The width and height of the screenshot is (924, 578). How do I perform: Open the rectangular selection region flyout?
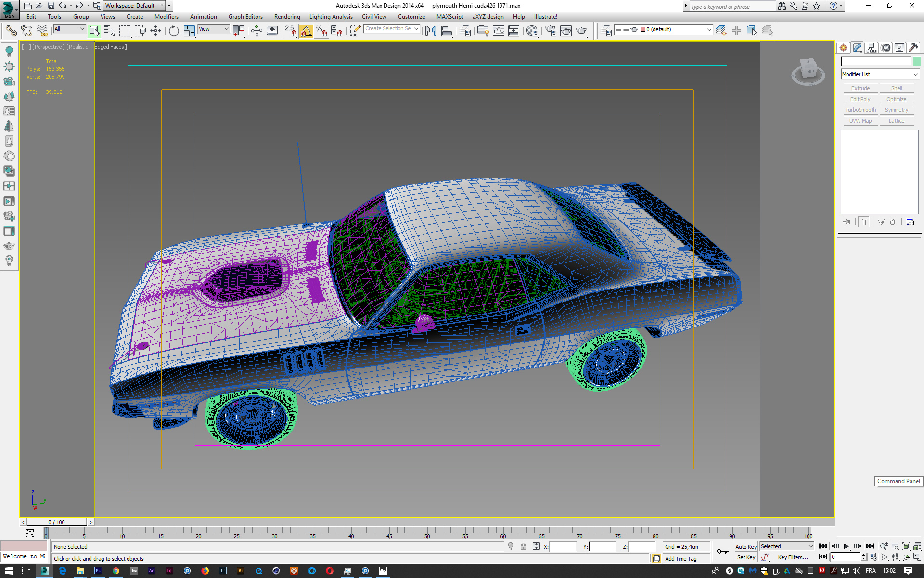point(125,31)
